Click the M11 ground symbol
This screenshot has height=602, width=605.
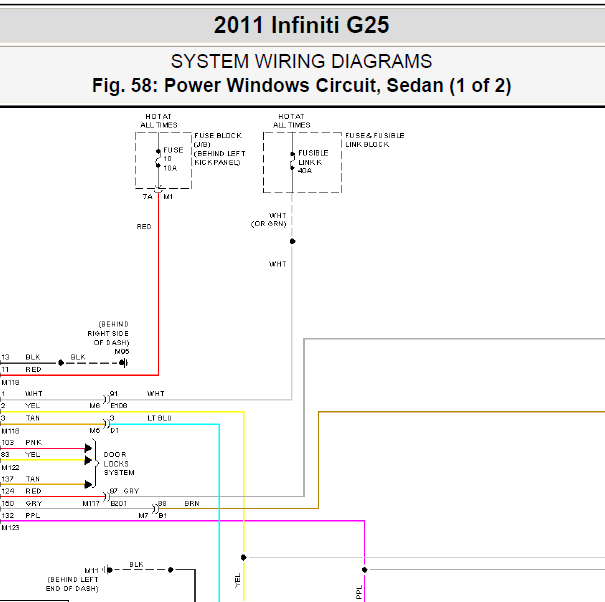108,569
